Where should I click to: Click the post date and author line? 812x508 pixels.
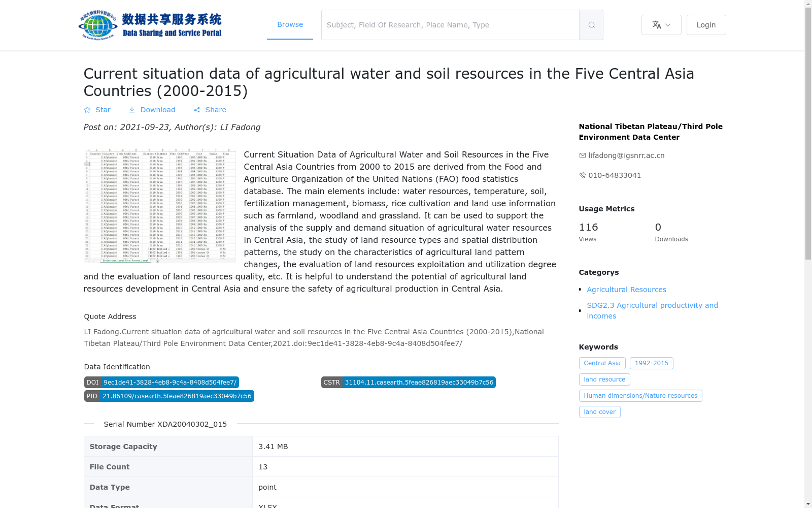(172, 128)
